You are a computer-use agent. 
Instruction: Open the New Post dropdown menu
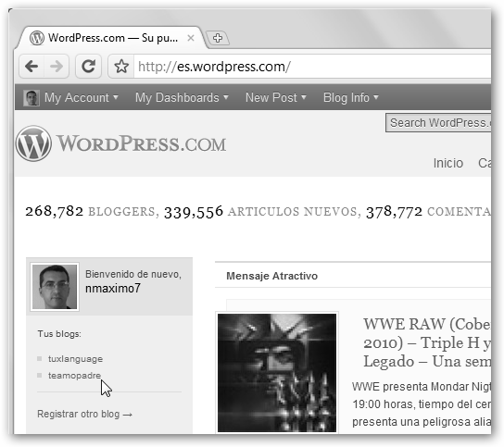point(276,97)
